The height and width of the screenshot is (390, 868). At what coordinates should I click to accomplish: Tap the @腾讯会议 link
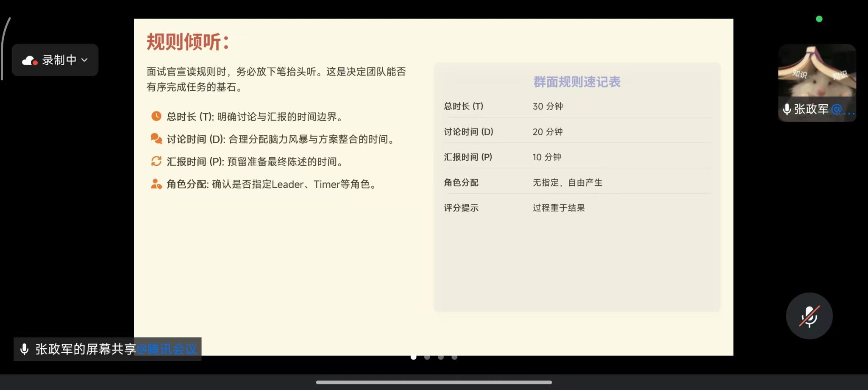pyautogui.click(x=167, y=349)
